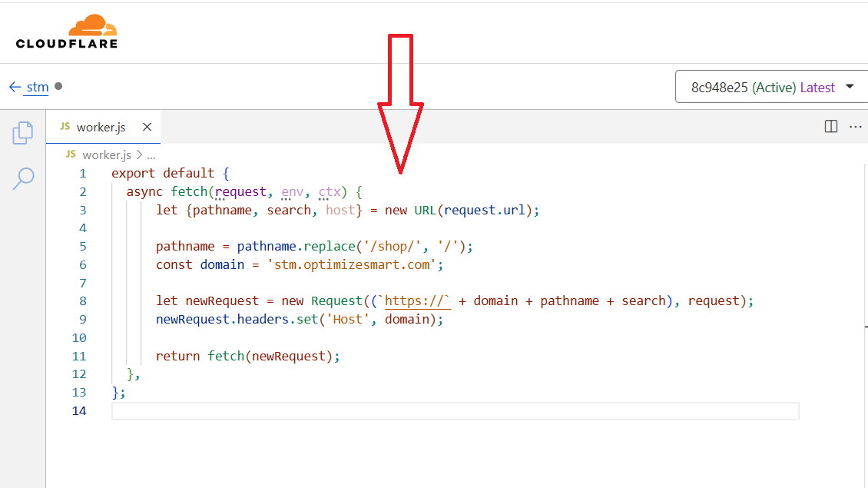Open the More Actions ellipsis menu
Viewport: 868px width, 488px height.
(x=855, y=127)
